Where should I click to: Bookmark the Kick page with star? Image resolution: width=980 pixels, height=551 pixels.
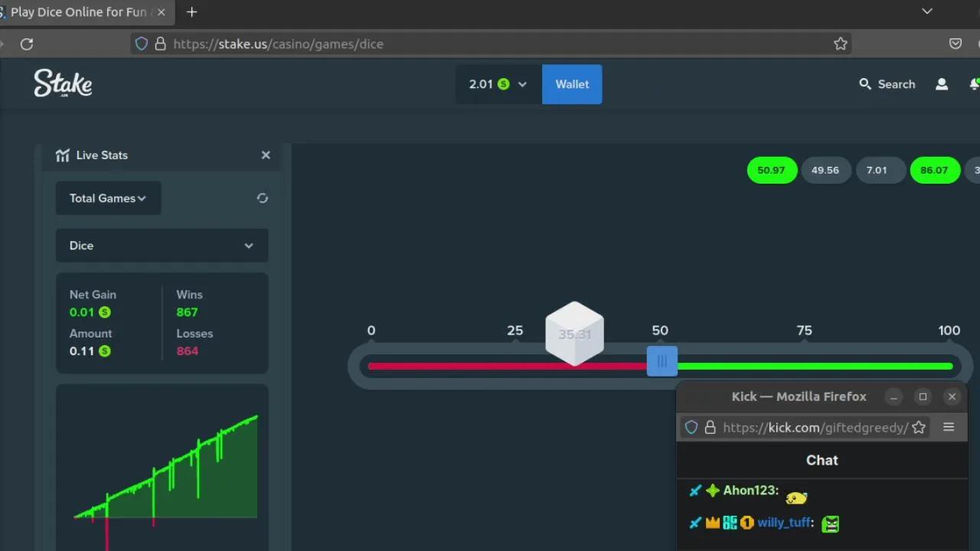[919, 428]
